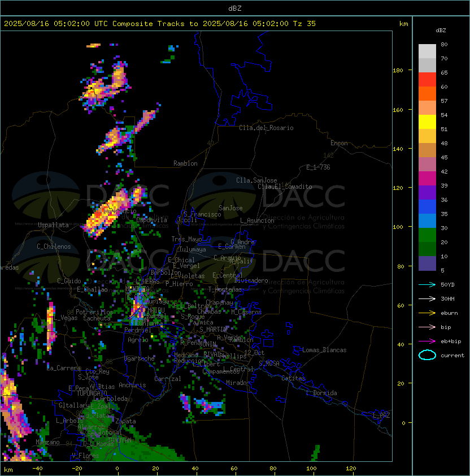Screen dimensions: 470x476
Task: Click the '30HM' legend label
Action: point(447,299)
